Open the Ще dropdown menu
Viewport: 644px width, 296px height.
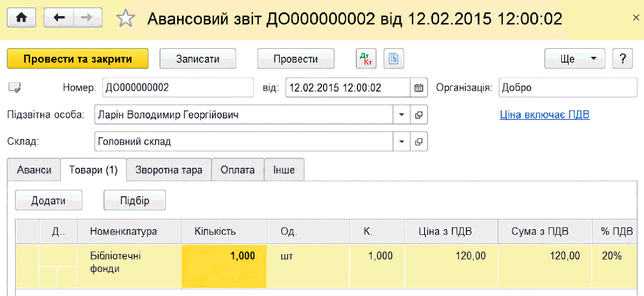coord(575,59)
